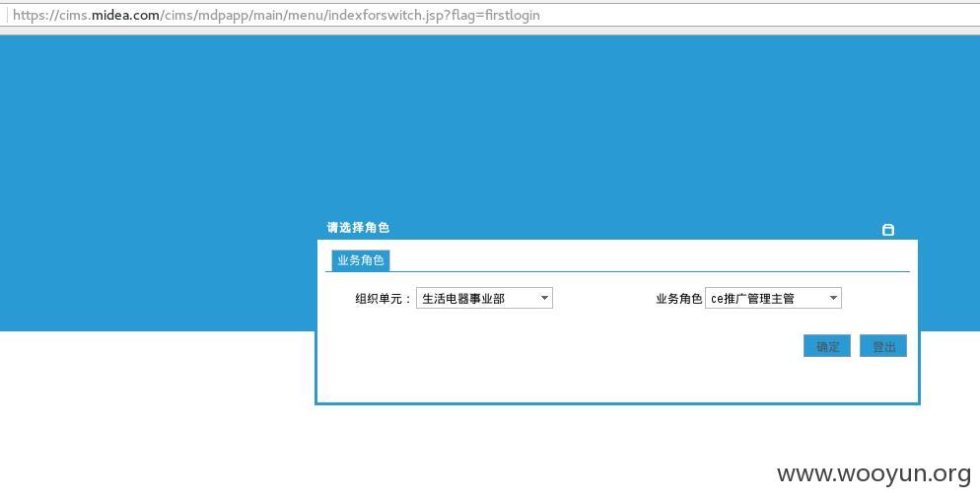Click the 请选择角色 dialog title

click(x=358, y=228)
